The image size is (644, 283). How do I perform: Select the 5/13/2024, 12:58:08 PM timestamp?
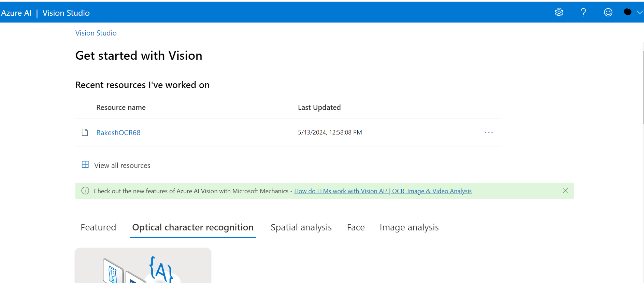(x=330, y=132)
